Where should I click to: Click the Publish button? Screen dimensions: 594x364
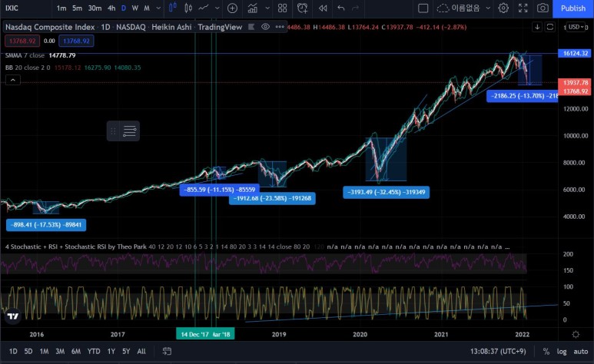click(x=572, y=8)
